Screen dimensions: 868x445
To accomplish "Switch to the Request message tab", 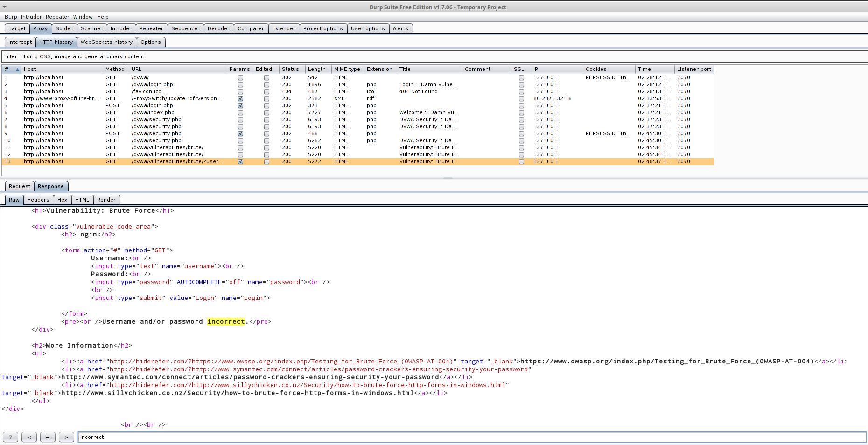I will (x=20, y=186).
